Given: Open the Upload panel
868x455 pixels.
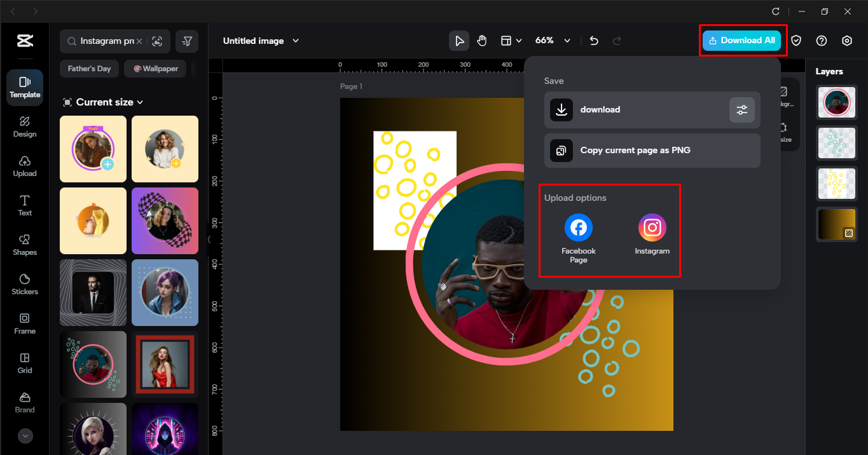Looking at the screenshot, I should (24, 166).
